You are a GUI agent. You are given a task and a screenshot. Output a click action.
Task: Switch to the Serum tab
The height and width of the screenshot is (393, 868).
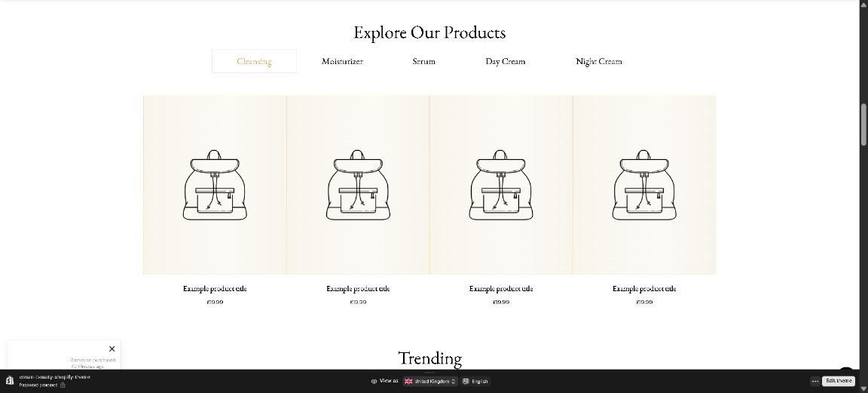coord(424,61)
